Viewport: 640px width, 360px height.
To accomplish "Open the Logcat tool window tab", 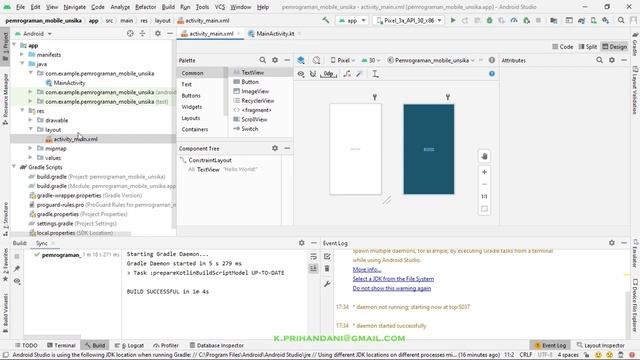I will [x=129, y=345].
